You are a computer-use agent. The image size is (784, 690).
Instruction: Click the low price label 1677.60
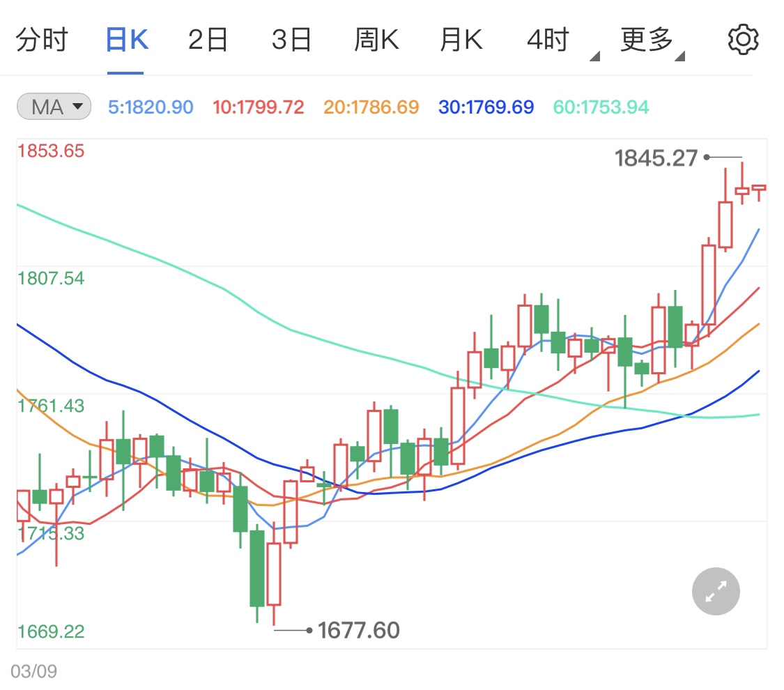(358, 630)
